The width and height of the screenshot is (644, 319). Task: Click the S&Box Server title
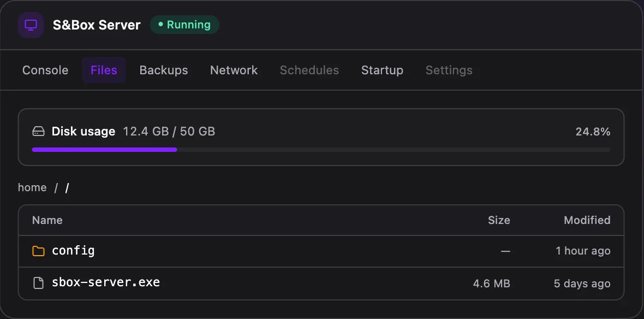coord(97,25)
